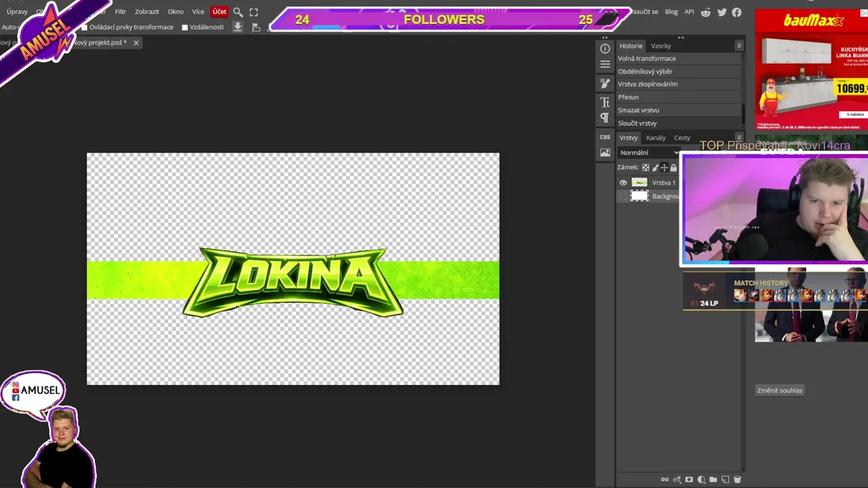
Task: Click the link layers icon
Action: pos(665,480)
